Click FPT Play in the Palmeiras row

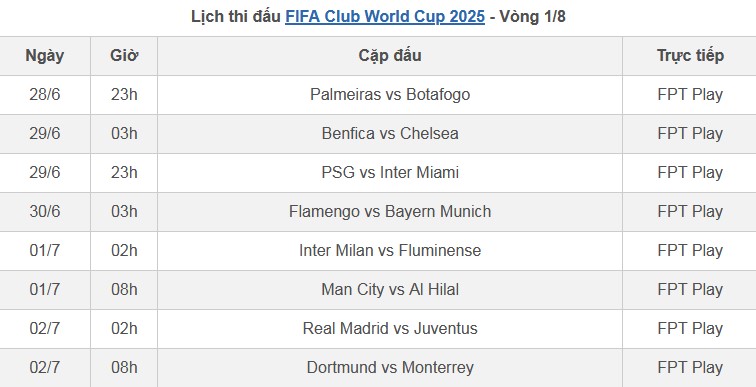(x=689, y=95)
